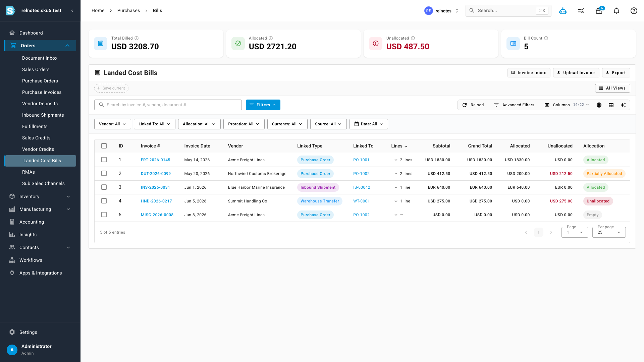Viewport: 644px width, 362px height.
Task: Open the task checklist icon in header
Action: tap(581, 11)
